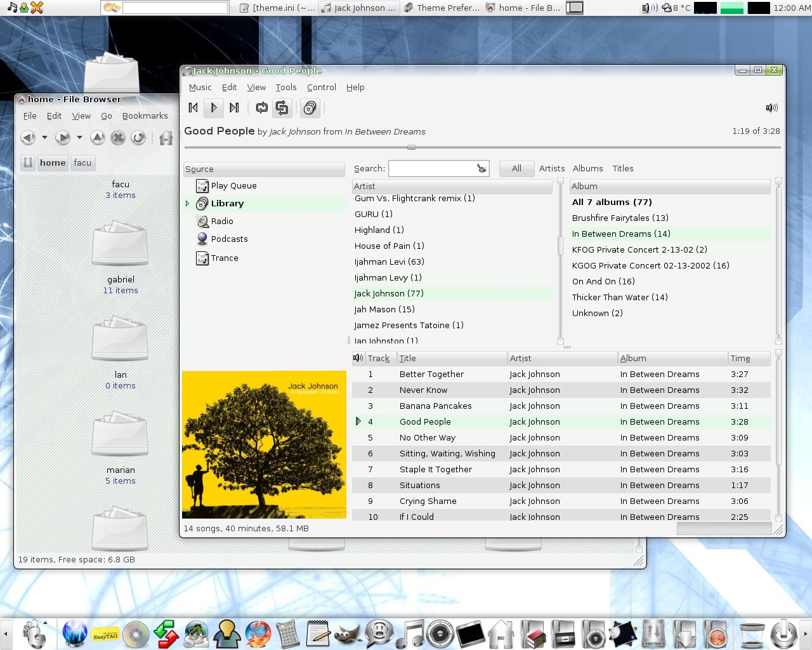This screenshot has height=650, width=812.
Task: Open Bookmarks menu in File Browser
Action: tap(145, 116)
